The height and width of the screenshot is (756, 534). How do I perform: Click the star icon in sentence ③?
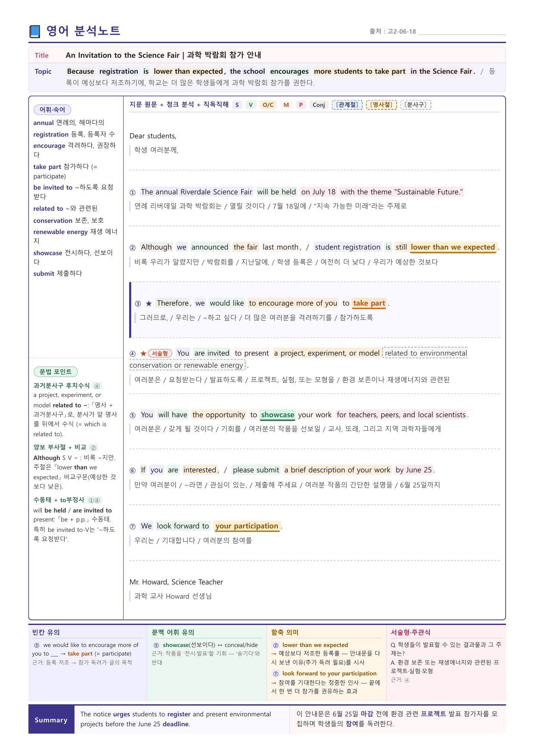coord(149,303)
